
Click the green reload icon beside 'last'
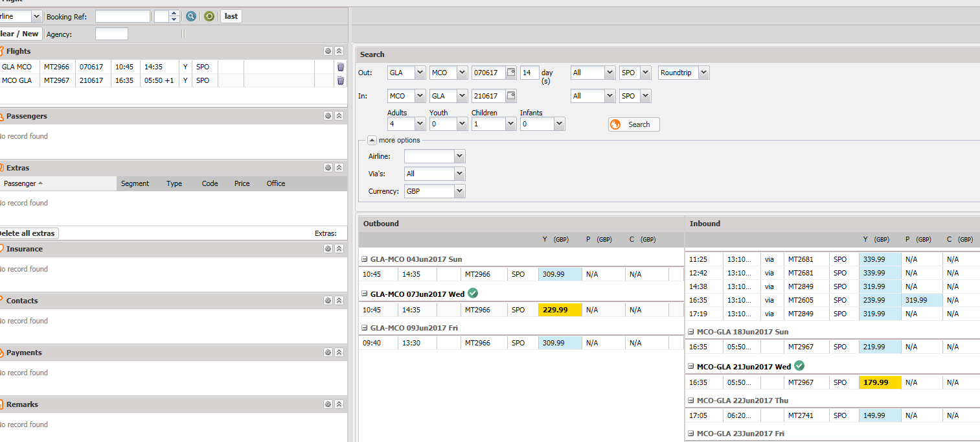pyautogui.click(x=209, y=16)
